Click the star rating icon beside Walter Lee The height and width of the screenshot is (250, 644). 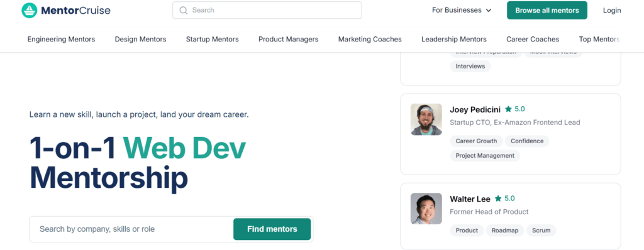tap(498, 198)
